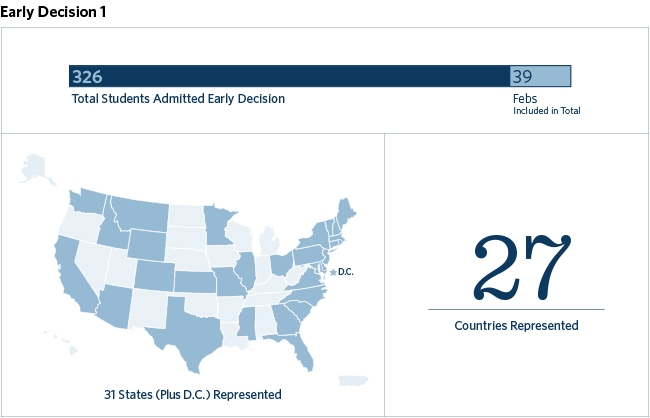Click the "Febs" label
The width and height of the screenshot is (650, 418).
click(525, 99)
